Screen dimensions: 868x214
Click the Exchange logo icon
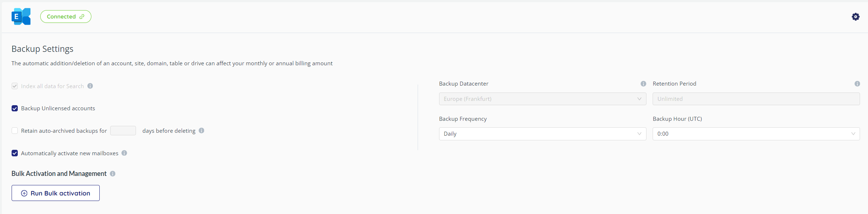click(x=21, y=17)
